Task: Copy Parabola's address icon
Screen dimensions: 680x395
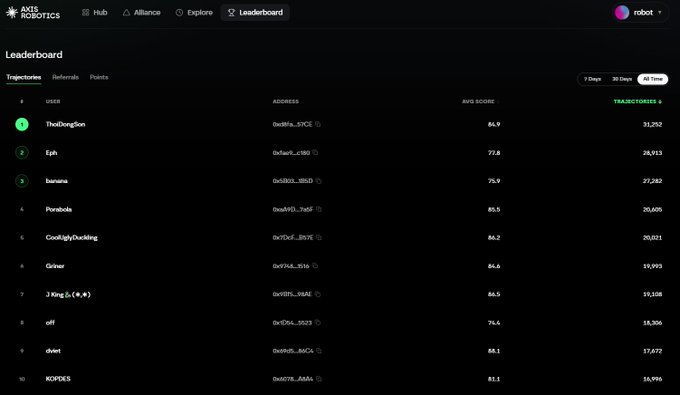Action: pyautogui.click(x=319, y=209)
